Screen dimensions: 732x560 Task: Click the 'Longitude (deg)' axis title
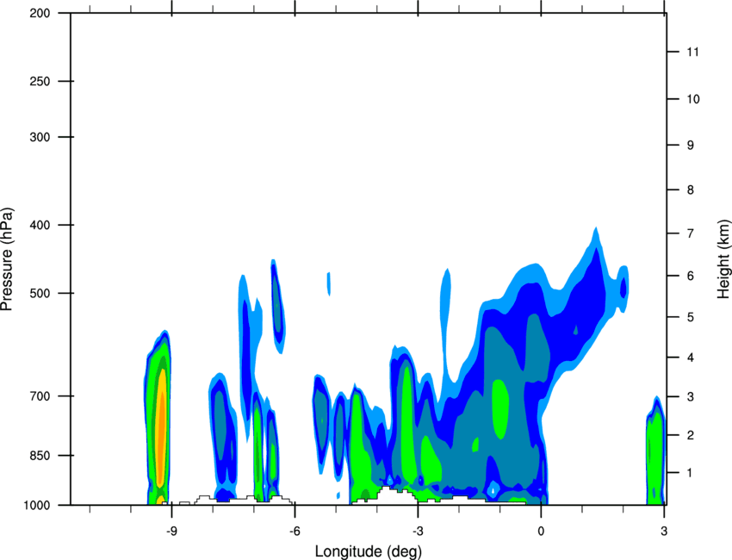(x=369, y=551)
